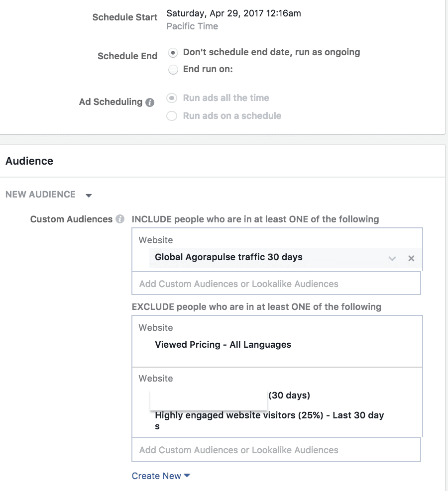Click the include Add Custom Audiences field

[276, 284]
